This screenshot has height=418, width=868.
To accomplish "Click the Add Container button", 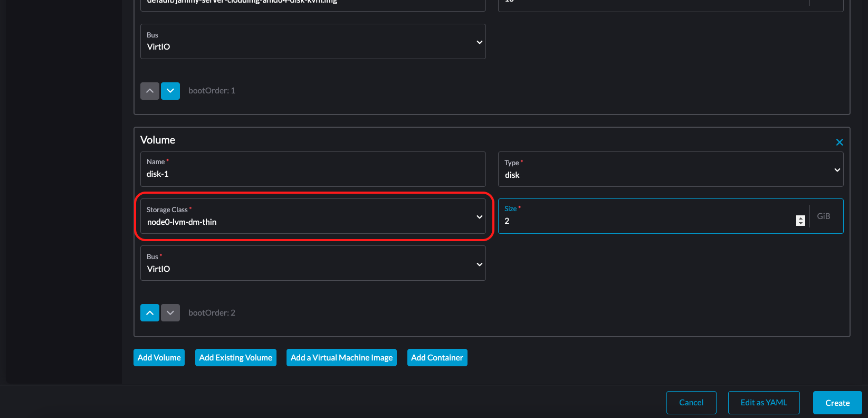I will coord(437,358).
